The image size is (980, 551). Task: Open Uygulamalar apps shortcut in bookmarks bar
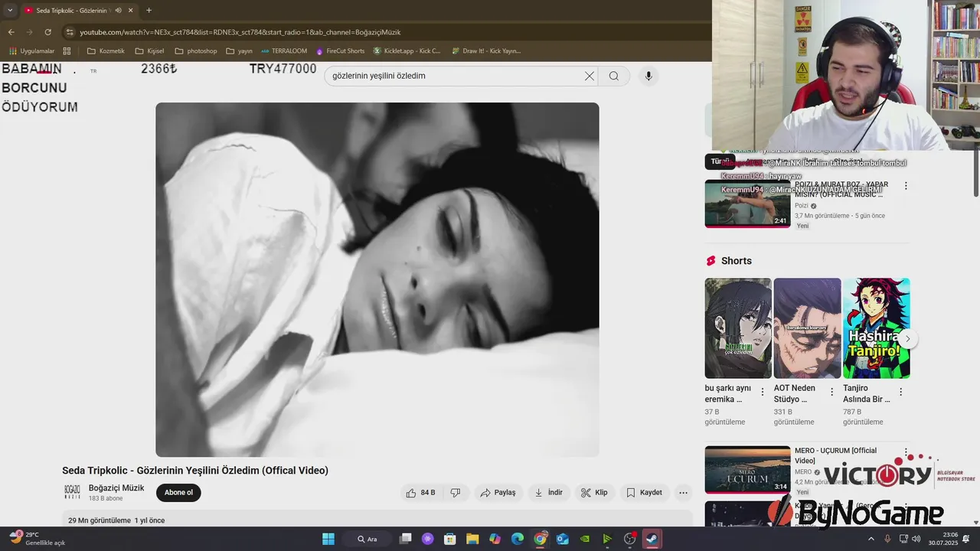pos(31,51)
